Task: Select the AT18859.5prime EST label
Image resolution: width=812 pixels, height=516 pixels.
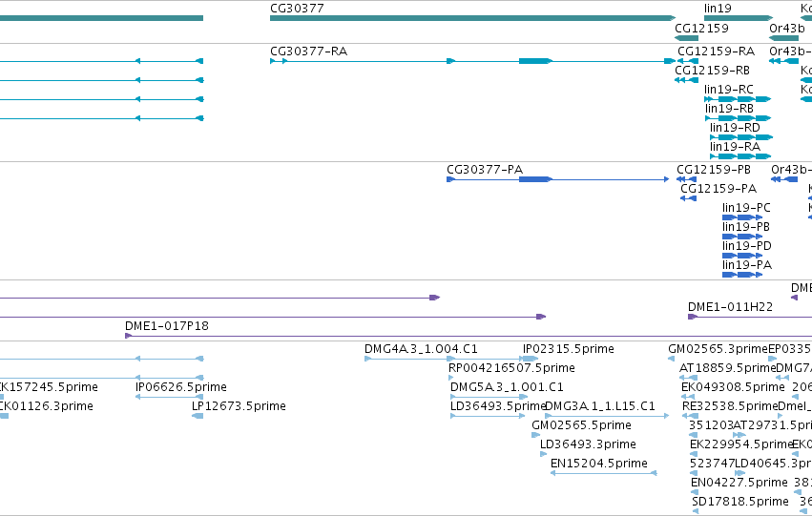Action: point(728,368)
